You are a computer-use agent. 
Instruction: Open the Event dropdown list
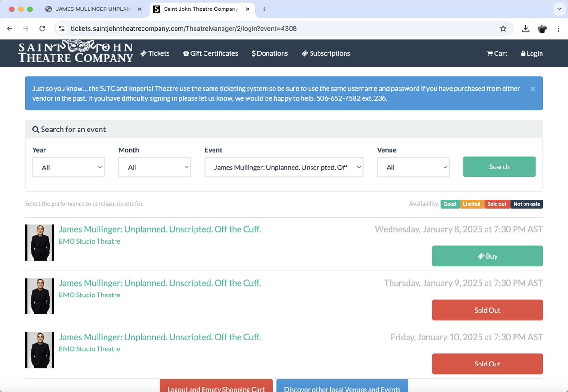(x=284, y=167)
